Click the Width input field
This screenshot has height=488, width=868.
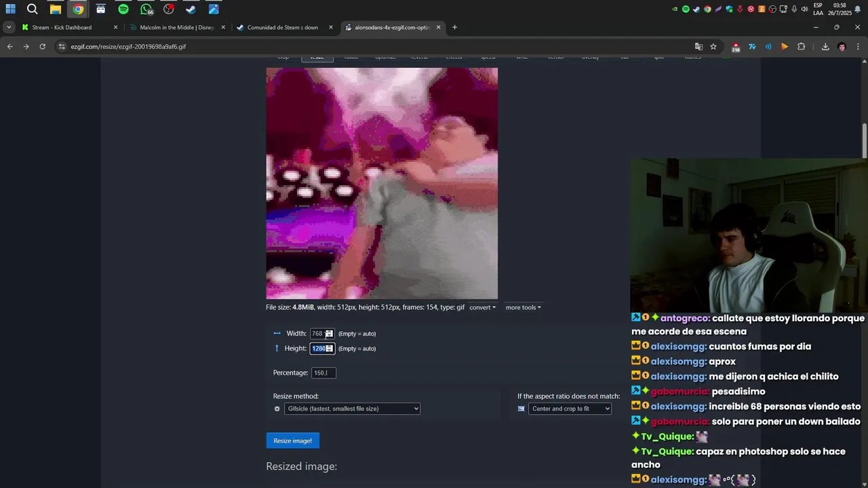(321, 333)
